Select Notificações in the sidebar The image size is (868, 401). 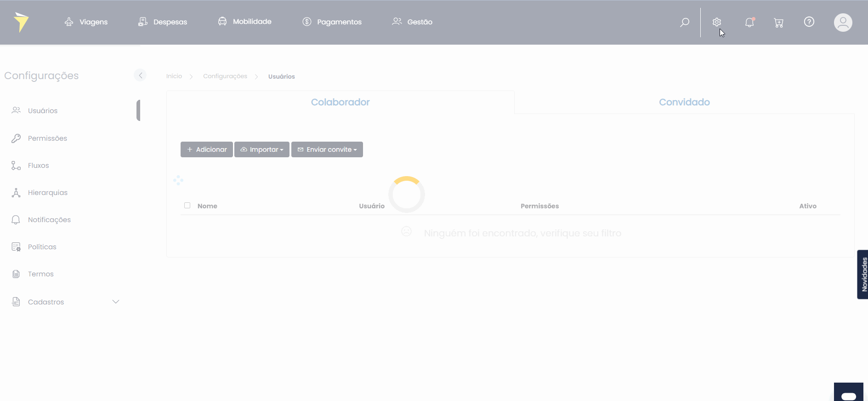point(49,220)
